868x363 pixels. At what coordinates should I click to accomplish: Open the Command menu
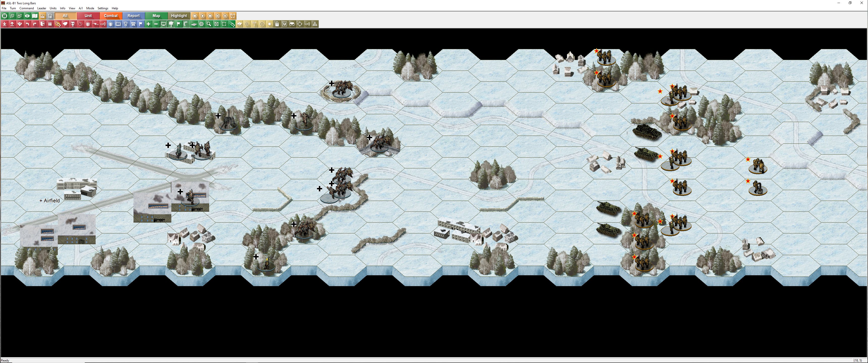(x=26, y=8)
